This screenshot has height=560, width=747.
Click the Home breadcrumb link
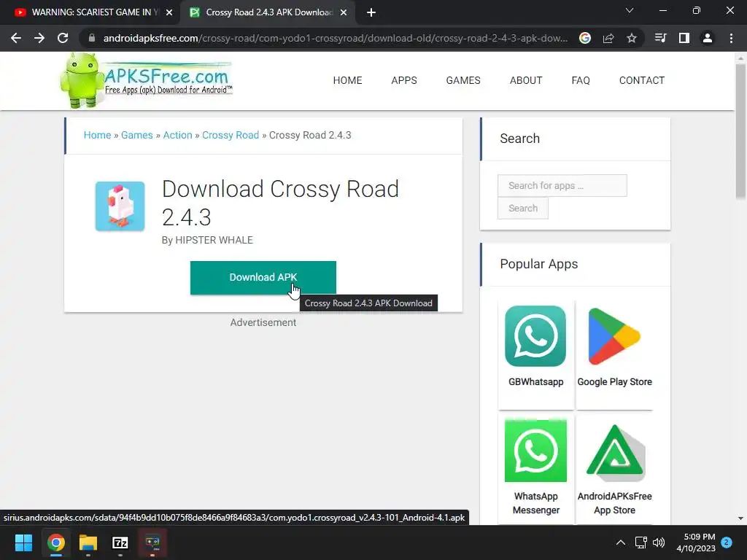tap(97, 135)
